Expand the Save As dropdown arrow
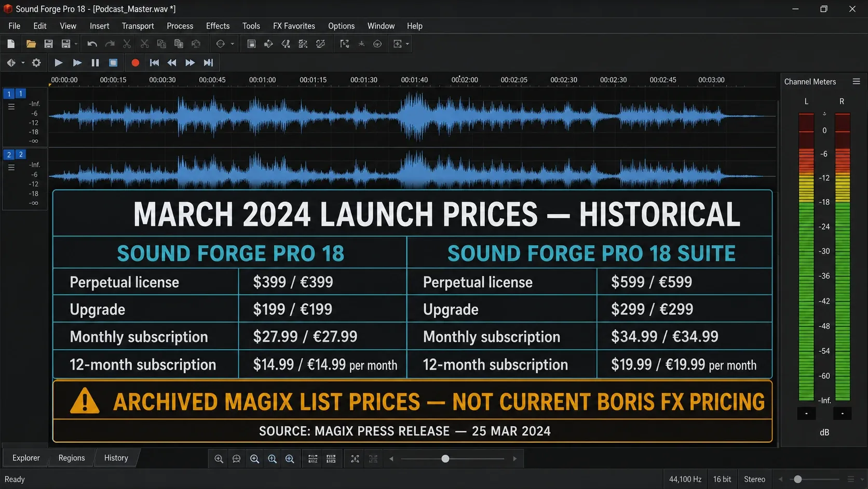Viewport: 868px width, 489px height. tap(76, 44)
